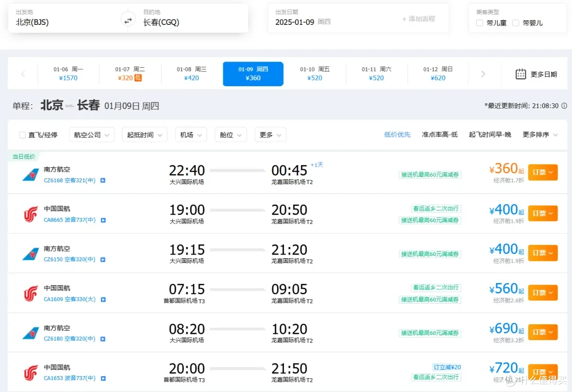Select the highlighted 01-09 周四 ¥360 tab
Screen dimensions: 572x392
tap(253, 74)
